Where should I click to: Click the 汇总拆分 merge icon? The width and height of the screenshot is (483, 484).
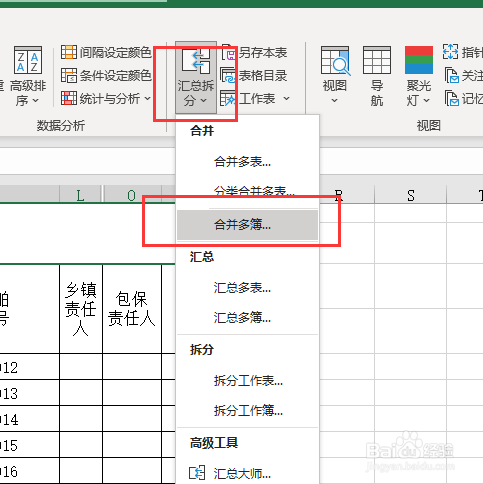(196, 61)
